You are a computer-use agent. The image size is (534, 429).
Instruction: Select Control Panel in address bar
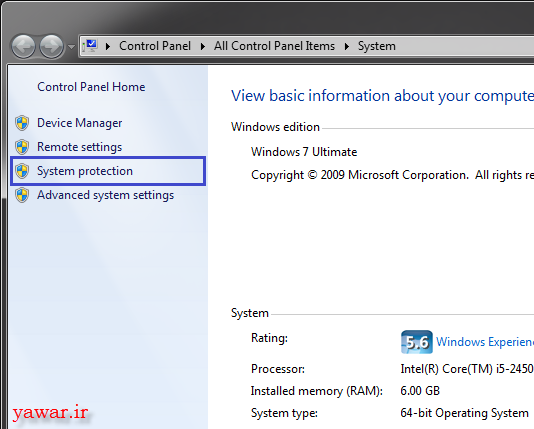click(155, 46)
